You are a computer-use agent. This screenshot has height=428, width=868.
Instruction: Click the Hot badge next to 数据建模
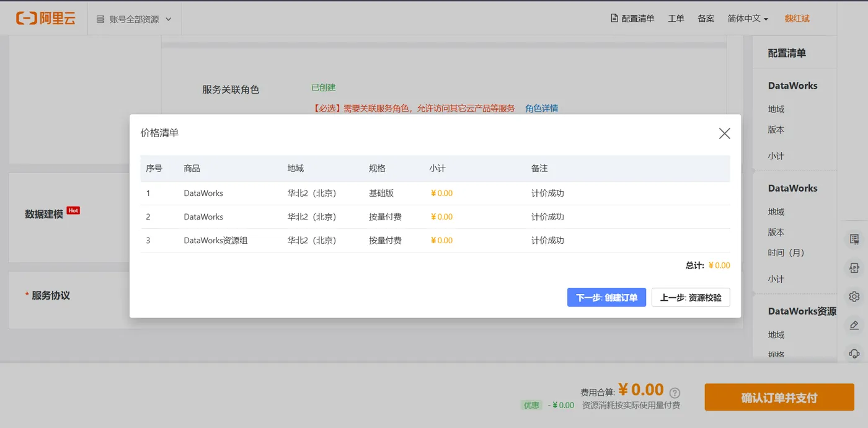(73, 210)
